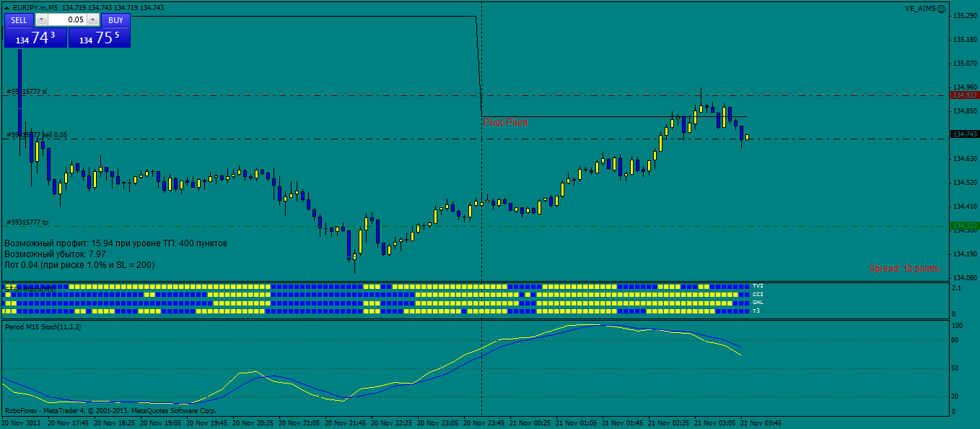Click the stochastic scale value 80

tap(956, 340)
